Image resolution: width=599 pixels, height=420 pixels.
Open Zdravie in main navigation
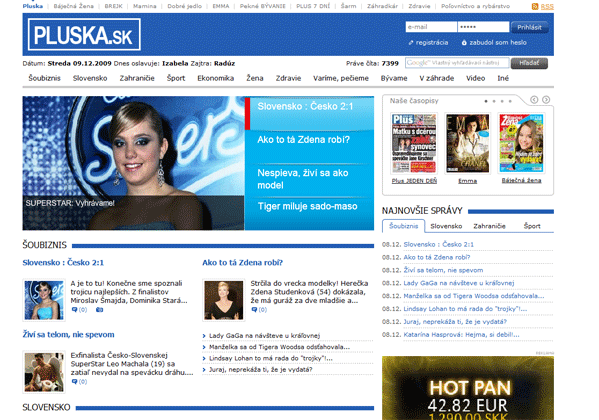point(288,78)
